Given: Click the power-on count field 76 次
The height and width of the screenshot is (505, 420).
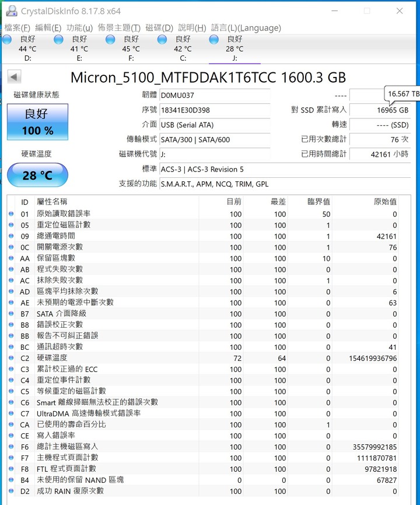Looking at the screenshot, I should (x=380, y=139).
